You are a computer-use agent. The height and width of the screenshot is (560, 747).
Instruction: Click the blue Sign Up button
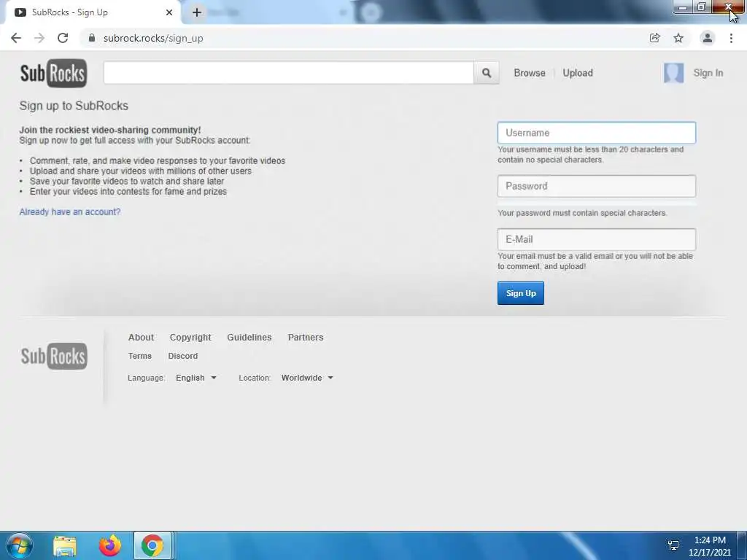click(x=521, y=293)
